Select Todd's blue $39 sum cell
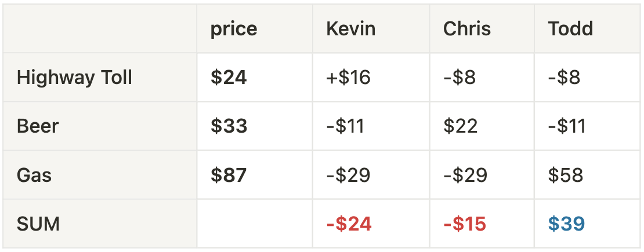Viewport: 644px width, 252px height. click(566, 224)
